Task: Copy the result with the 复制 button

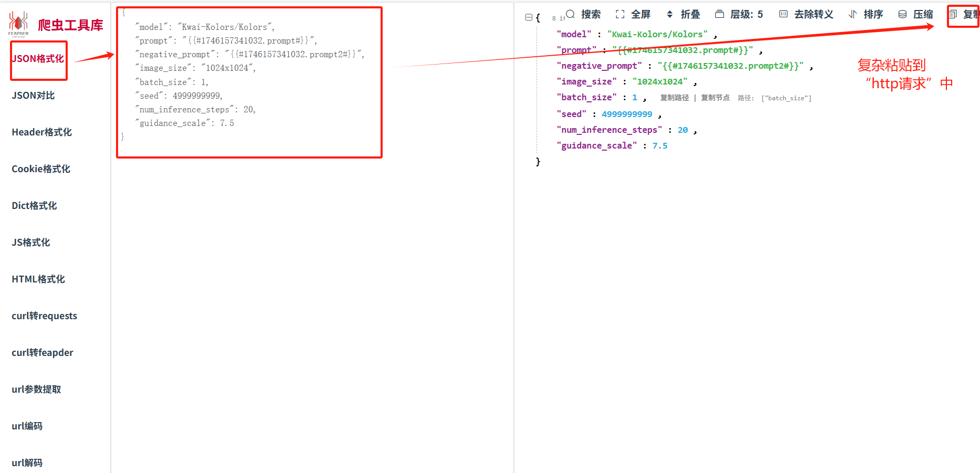Action: click(964, 14)
